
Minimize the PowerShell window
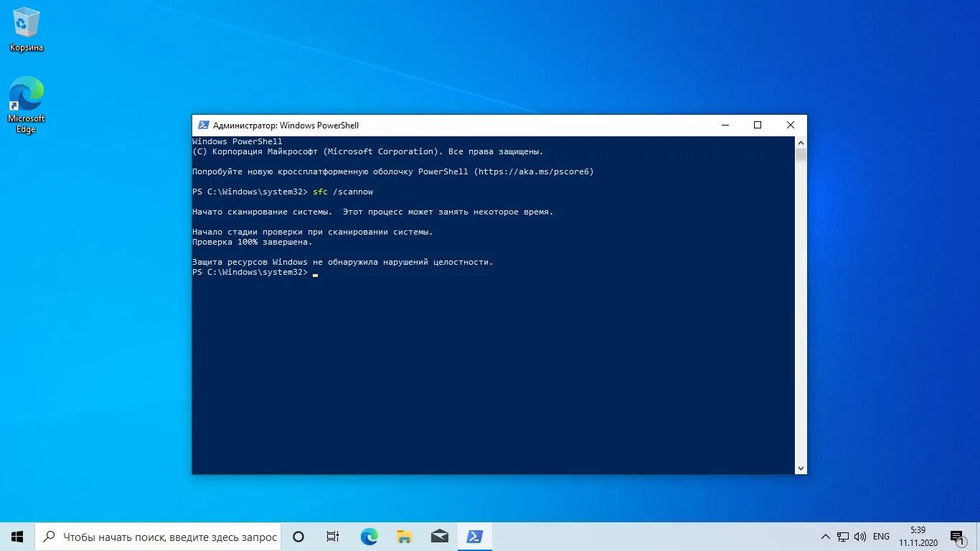[725, 125]
